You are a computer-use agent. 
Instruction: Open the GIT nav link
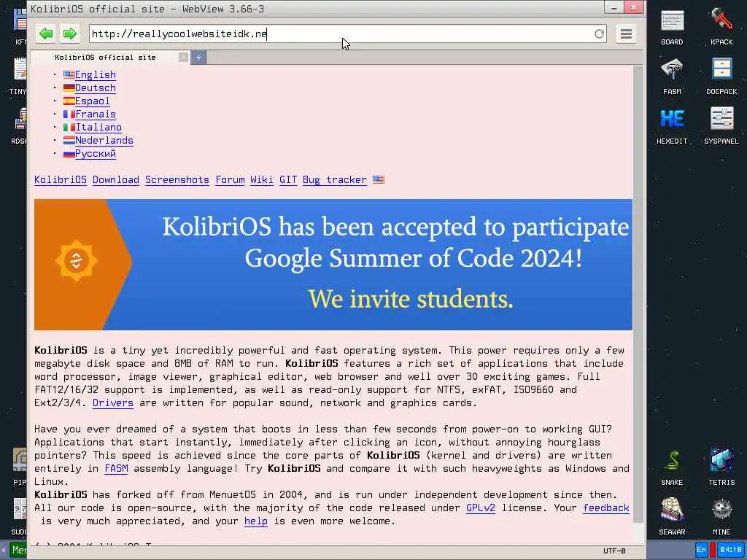pos(288,180)
